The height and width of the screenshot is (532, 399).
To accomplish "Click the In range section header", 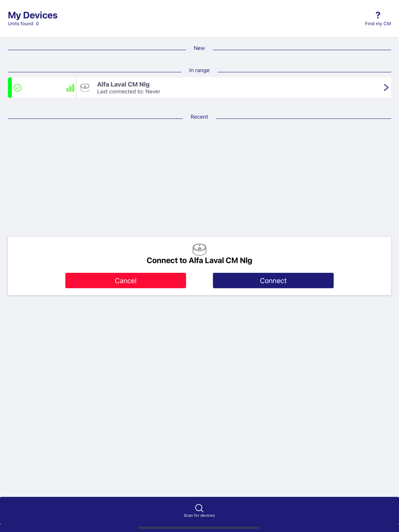I will coord(199,70).
